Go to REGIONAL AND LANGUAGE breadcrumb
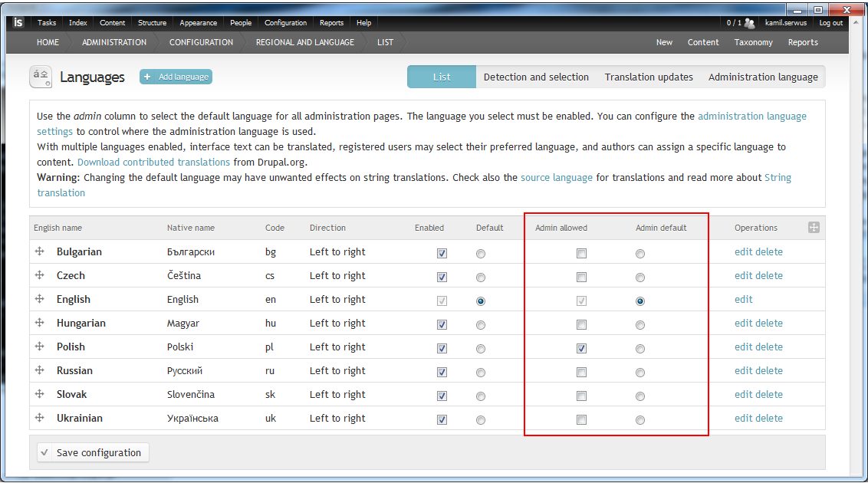 [305, 42]
